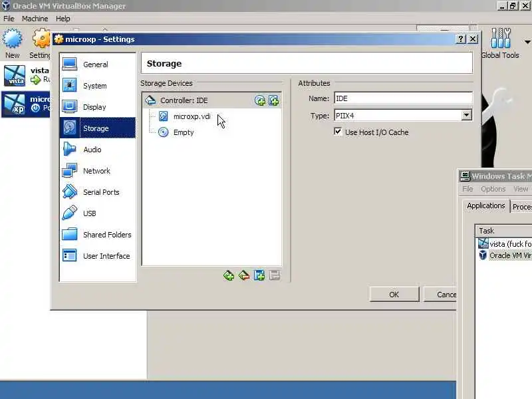Select the Controller: IDE row

[211, 100]
